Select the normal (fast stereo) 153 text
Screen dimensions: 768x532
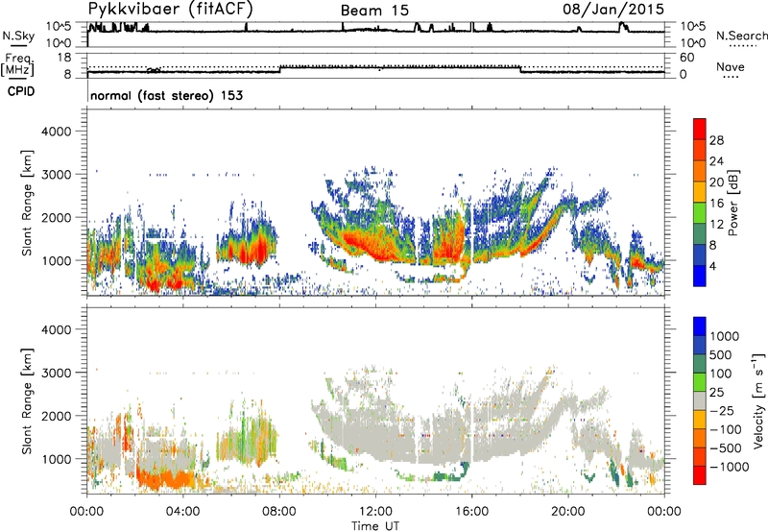pos(166,95)
